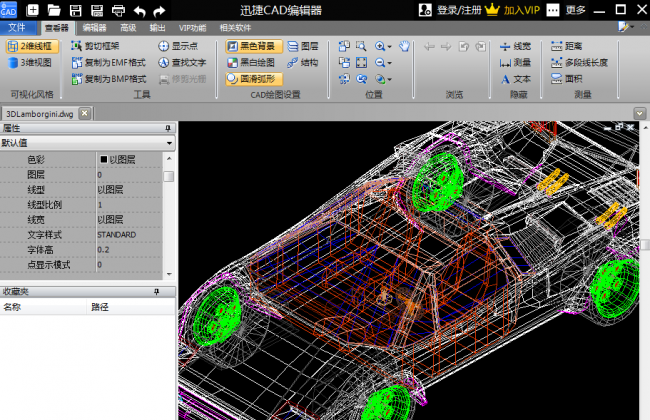Screen dimensions: 650x420
Task: Click the 文字样式 STANDARD value
Action: (x=129, y=235)
